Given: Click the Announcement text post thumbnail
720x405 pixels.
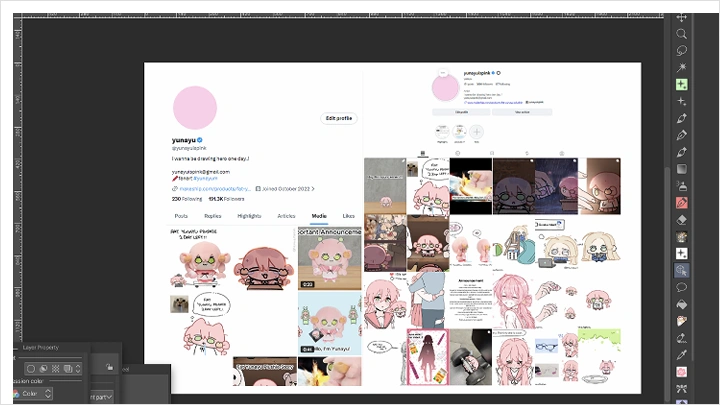Looking at the screenshot, I should click(x=471, y=300).
